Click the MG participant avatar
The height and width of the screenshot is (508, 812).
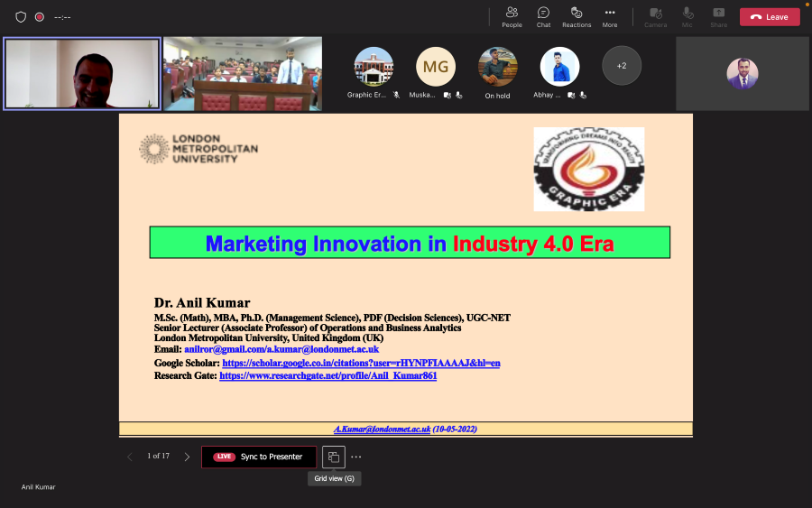[436, 66]
